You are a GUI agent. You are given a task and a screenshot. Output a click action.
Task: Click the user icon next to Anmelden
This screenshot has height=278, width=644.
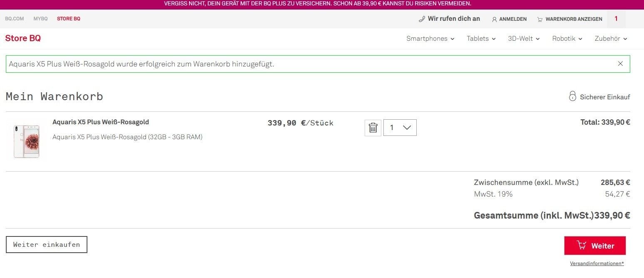495,19
